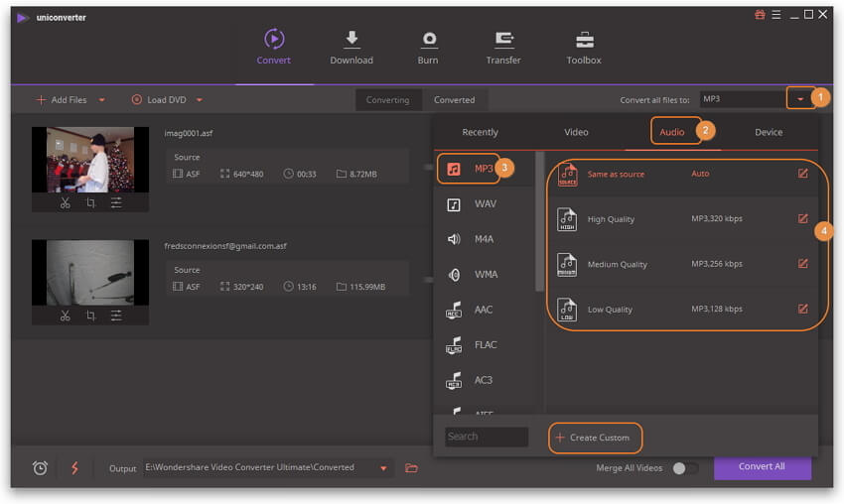The height and width of the screenshot is (504, 844).
Task: Open the Transfer section
Action: tap(503, 48)
